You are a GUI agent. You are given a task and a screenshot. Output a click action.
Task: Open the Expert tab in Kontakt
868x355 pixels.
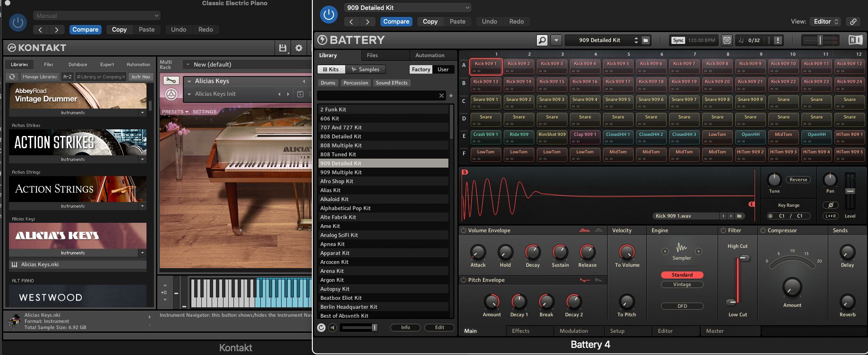(x=107, y=65)
